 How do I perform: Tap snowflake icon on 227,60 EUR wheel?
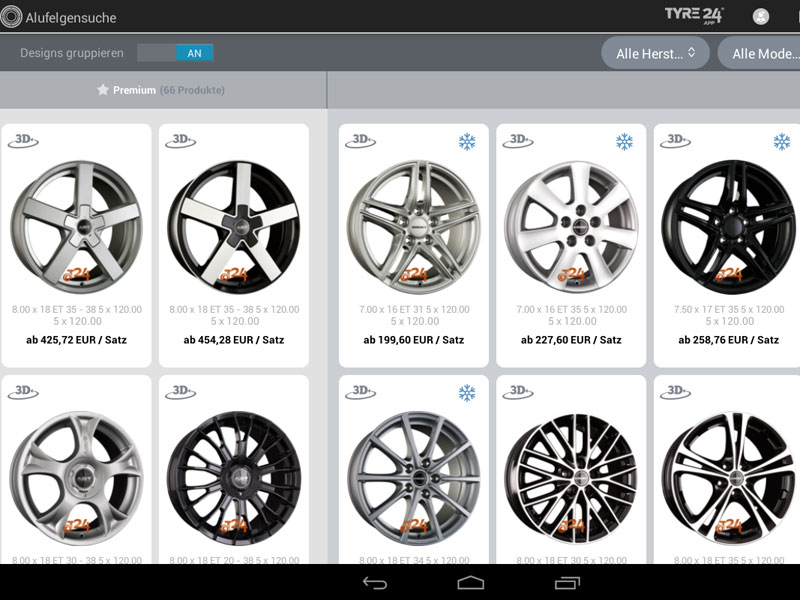(625, 142)
